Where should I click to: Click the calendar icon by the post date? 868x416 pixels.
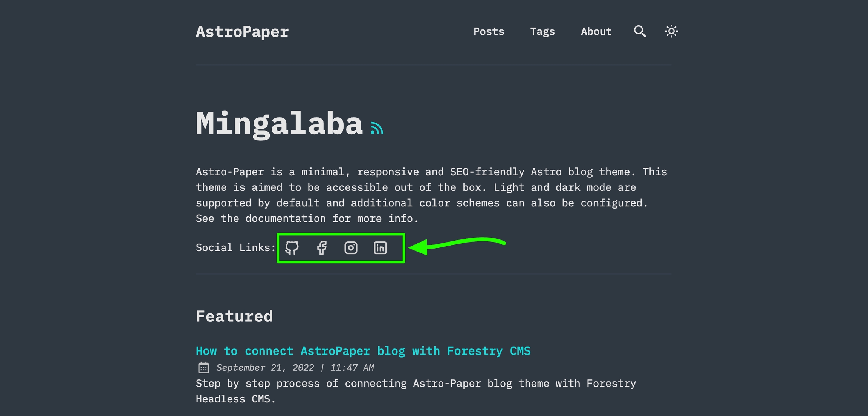click(203, 367)
